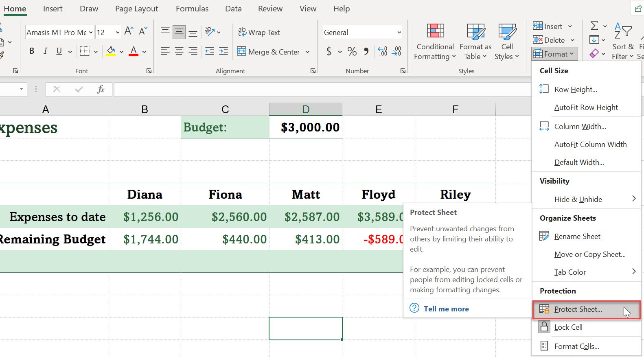Choose Protect Sheet menu item

(x=586, y=309)
